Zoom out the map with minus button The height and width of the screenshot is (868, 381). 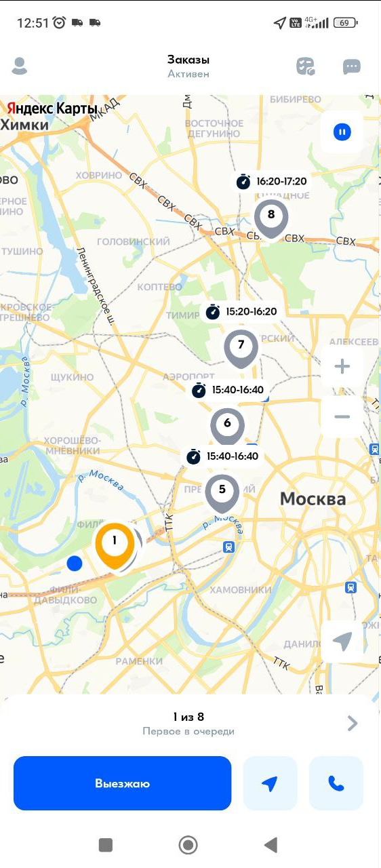coord(342,416)
